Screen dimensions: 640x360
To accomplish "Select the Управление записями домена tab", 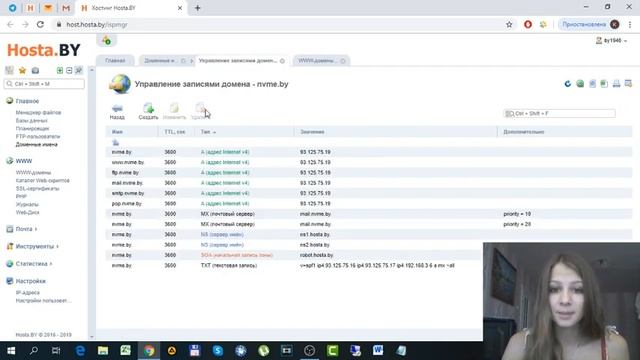I will [x=238, y=60].
